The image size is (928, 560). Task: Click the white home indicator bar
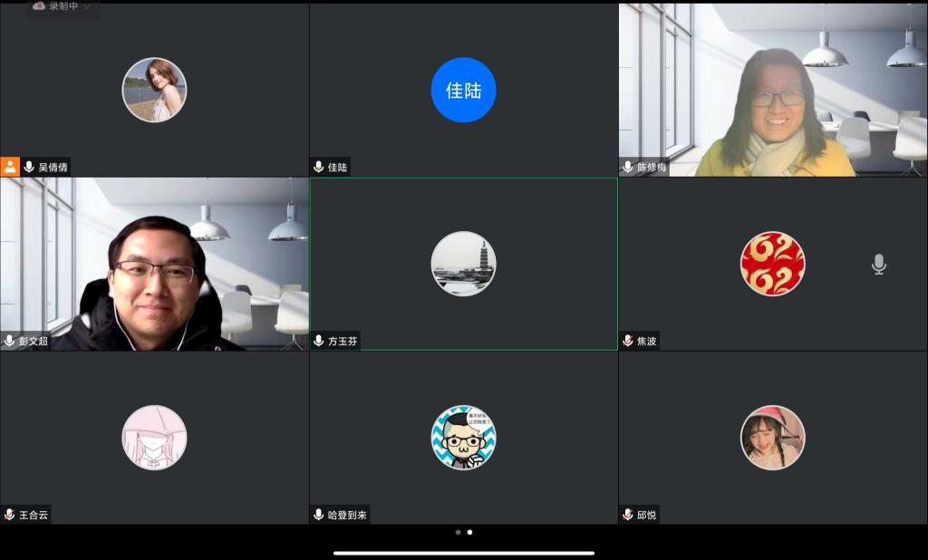[463, 553]
